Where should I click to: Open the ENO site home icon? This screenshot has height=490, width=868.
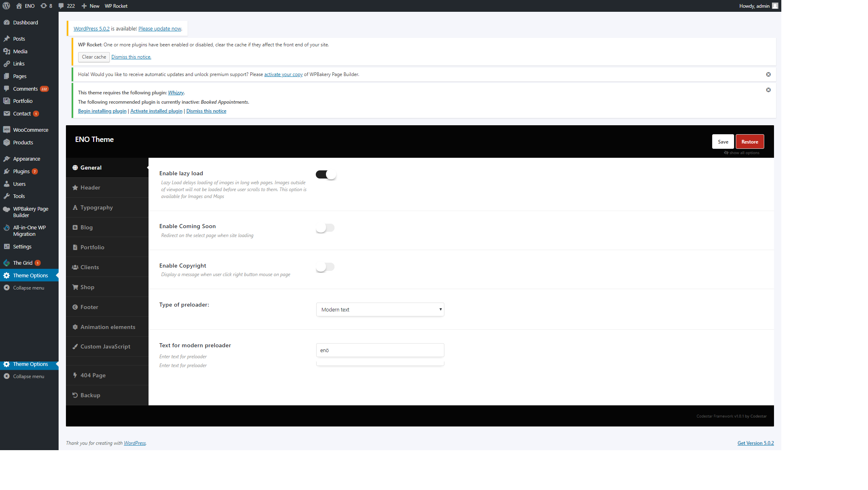19,6
